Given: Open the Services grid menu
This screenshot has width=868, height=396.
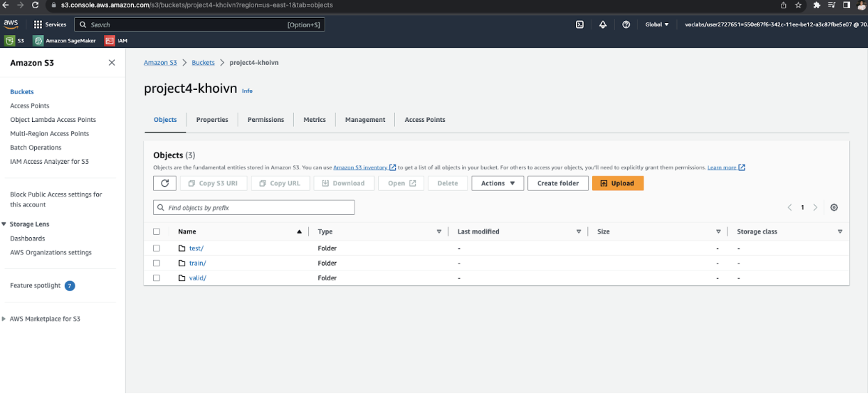Looking at the screenshot, I should coord(50,24).
